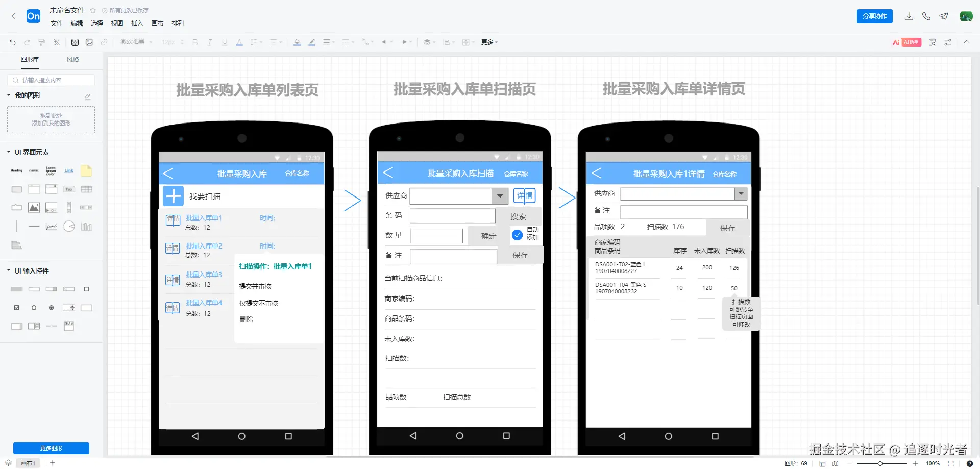The width and height of the screenshot is (980, 469).
Task: Click the 分享协作 button
Action: 875,16
